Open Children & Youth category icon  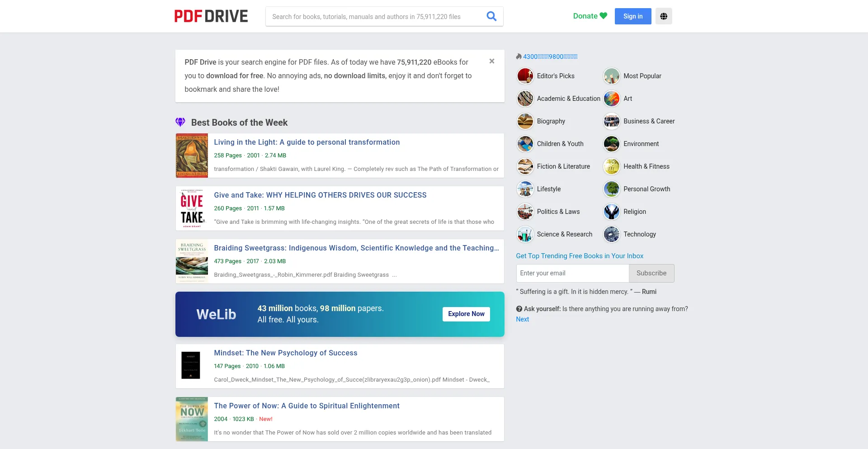coord(525,144)
